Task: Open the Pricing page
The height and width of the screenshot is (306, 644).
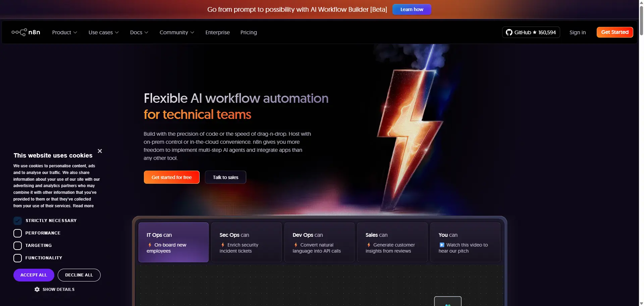Action: pos(249,32)
